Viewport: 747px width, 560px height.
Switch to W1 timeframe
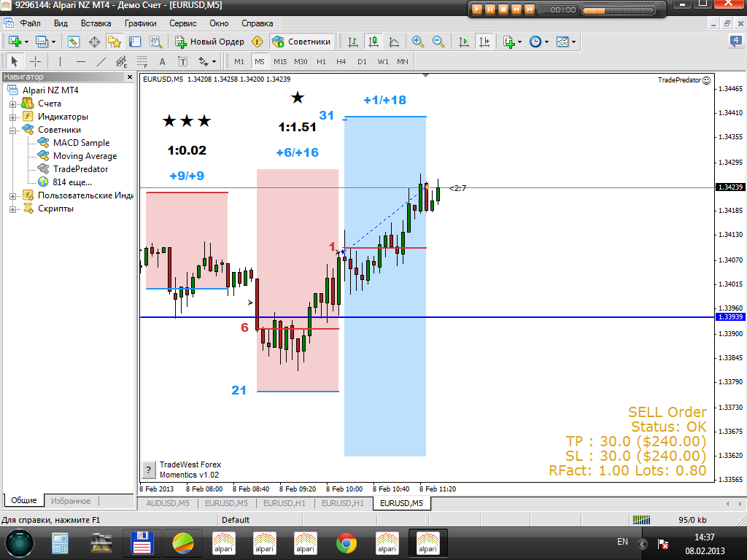click(x=383, y=61)
